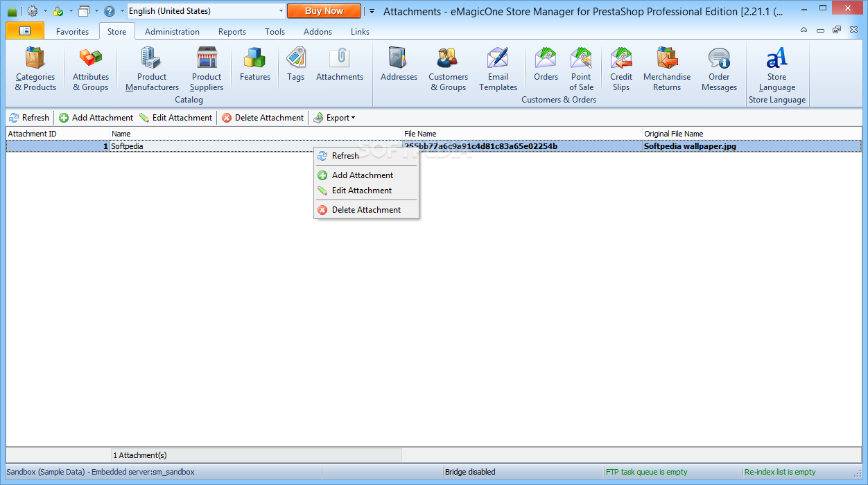Image resolution: width=868 pixels, height=485 pixels.
Task: Select the Softpedia name cell
Action: tap(257, 146)
